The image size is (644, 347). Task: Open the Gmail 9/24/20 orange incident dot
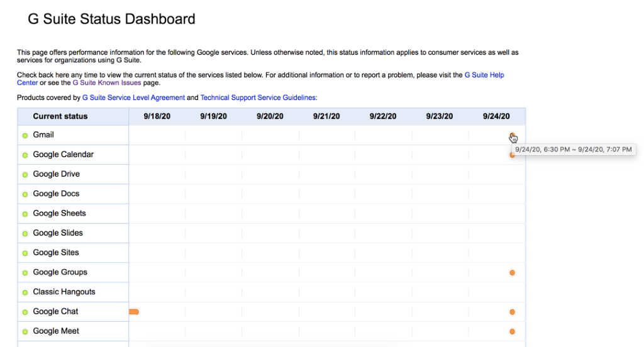point(512,136)
